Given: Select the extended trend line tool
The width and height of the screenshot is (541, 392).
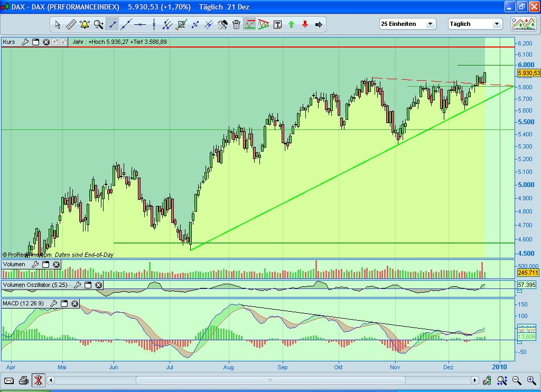Looking at the screenshot, I should (x=126, y=24).
